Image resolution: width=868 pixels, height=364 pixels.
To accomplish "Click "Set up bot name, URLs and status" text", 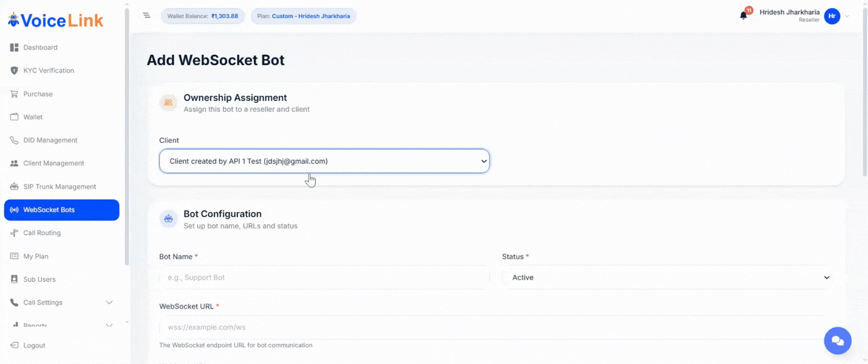I will click(x=241, y=226).
